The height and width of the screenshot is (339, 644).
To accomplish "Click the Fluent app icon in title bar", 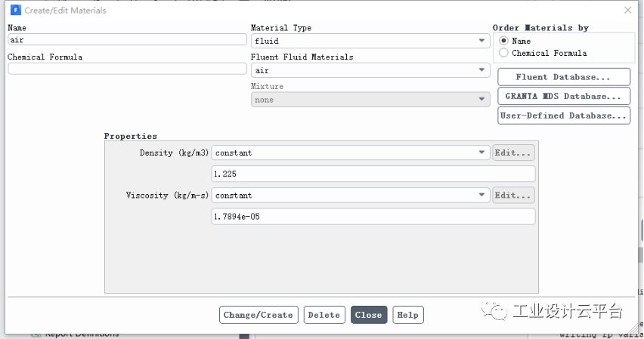I will pyautogui.click(x=16, y=10).
